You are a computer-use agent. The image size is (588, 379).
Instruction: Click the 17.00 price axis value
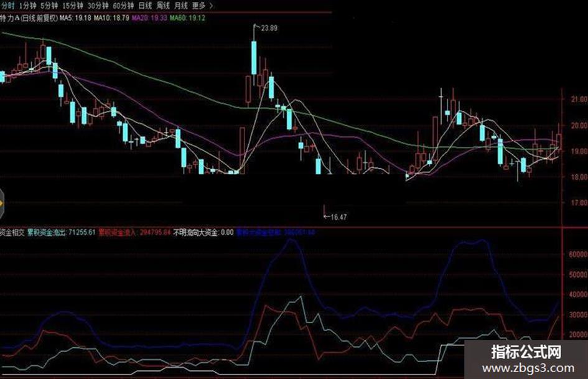(579, 203)
